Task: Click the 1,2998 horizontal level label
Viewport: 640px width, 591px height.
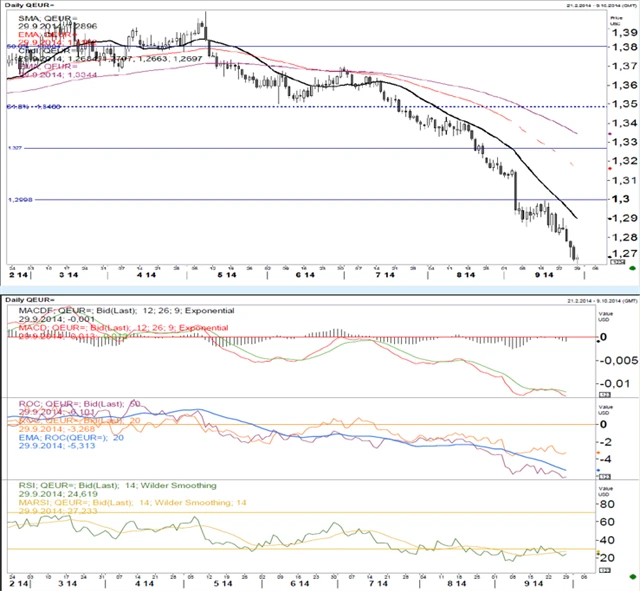Action: pyautogui.click(x=19, y=200)
